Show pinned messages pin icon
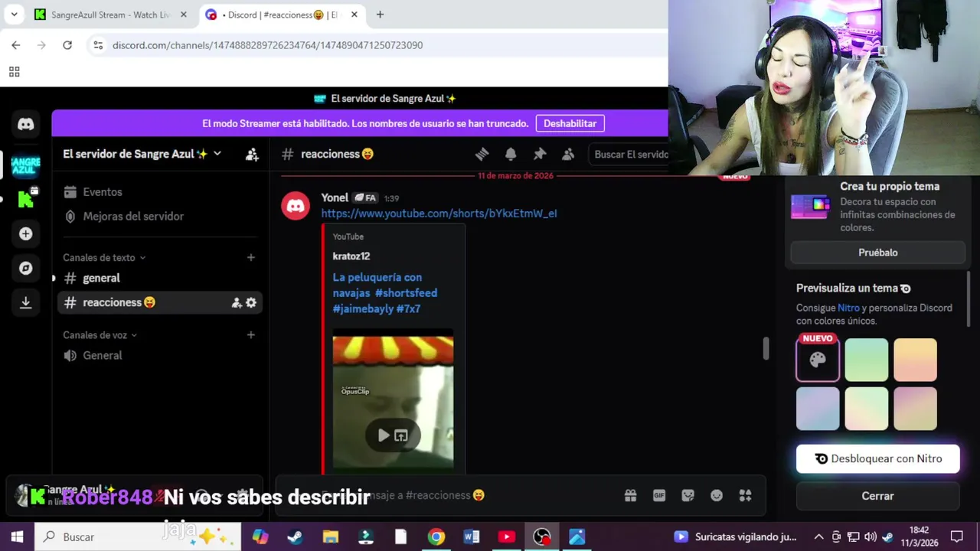Image resolution: width=980 pixels, height=551 pixels. pos(540,154)
